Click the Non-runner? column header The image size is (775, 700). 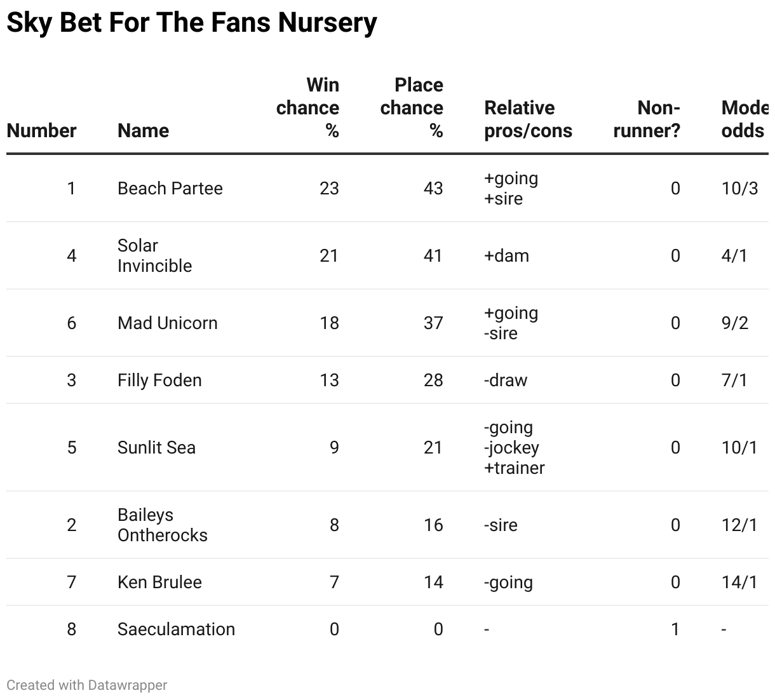point(647,119)
